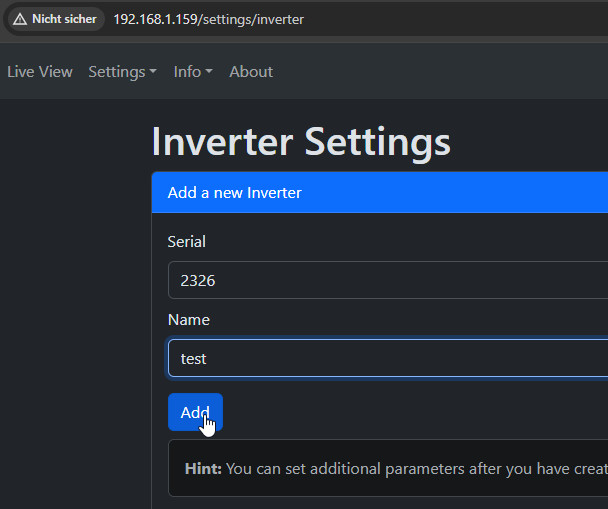608x509 pixels.
Task: Expand the Info dropdown menu
Action: click(x=192, y=72)
